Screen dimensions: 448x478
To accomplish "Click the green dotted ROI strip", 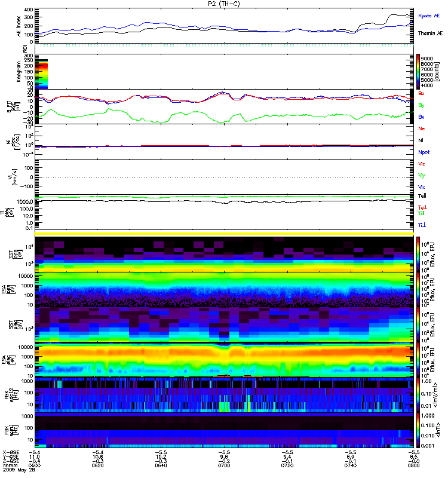I will [224, 46].
